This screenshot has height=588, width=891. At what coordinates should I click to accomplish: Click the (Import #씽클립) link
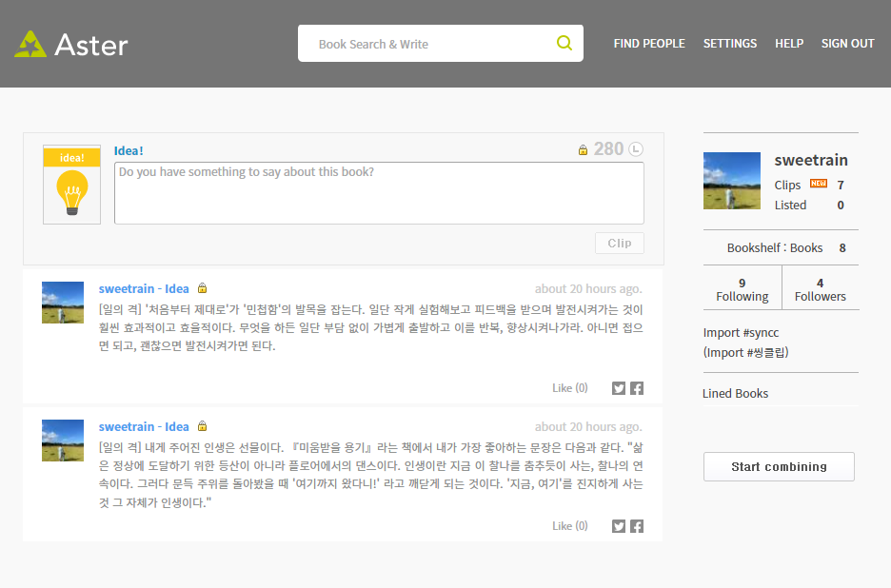(746, 352)
